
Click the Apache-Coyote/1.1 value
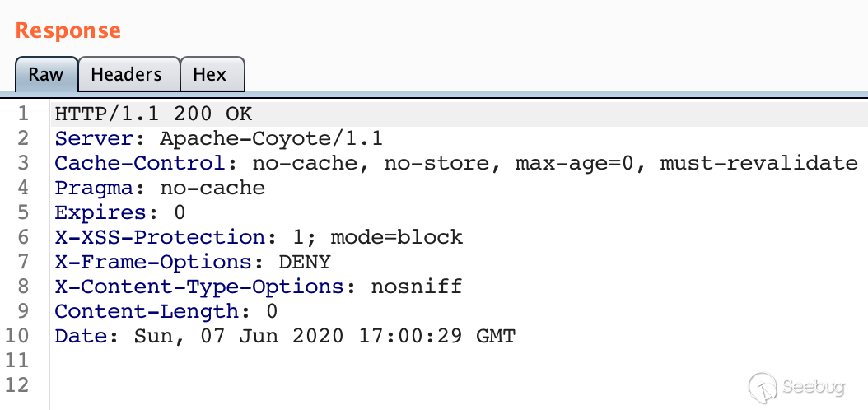[x=271, y=138]
